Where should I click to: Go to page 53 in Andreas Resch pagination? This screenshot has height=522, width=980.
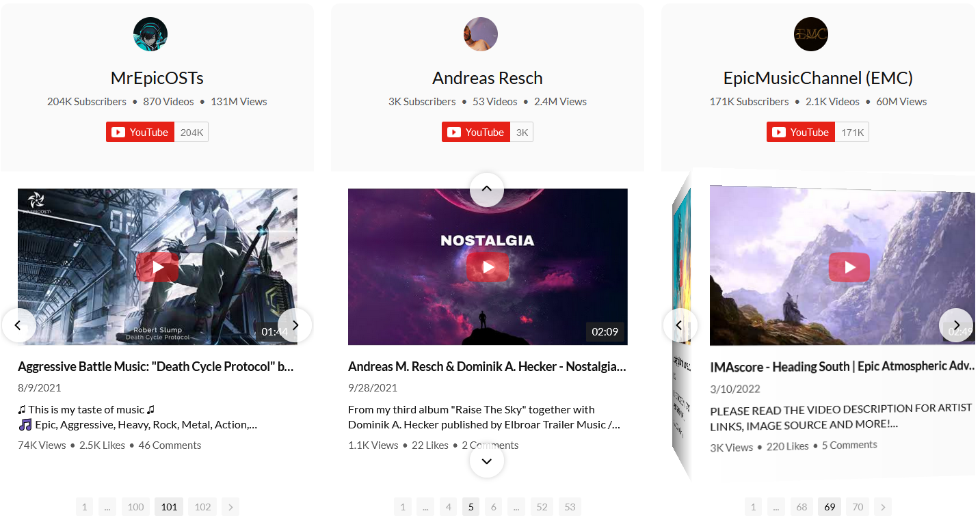[570, 507]
